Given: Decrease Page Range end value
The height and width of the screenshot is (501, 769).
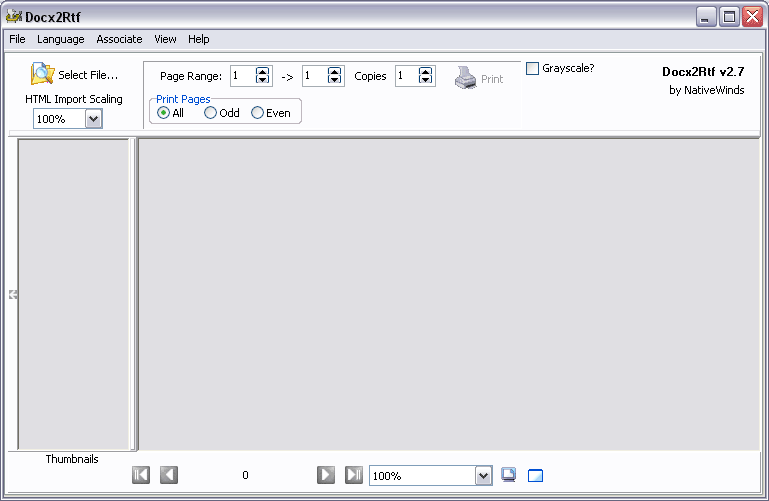Looking at the screenshot, I should coord(334,79).
